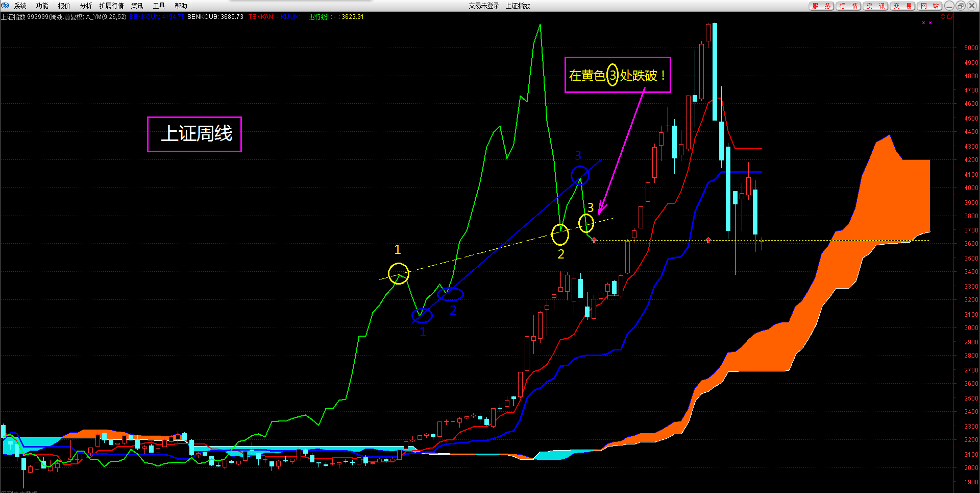Click the 迟行线1 value 3622.91
The height and width of the screenshot is (493, 980).
click(353, 17)
